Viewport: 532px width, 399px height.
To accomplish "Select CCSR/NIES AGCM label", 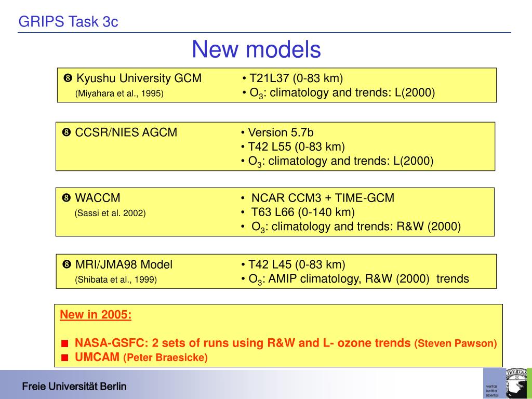I will (126, 132).
